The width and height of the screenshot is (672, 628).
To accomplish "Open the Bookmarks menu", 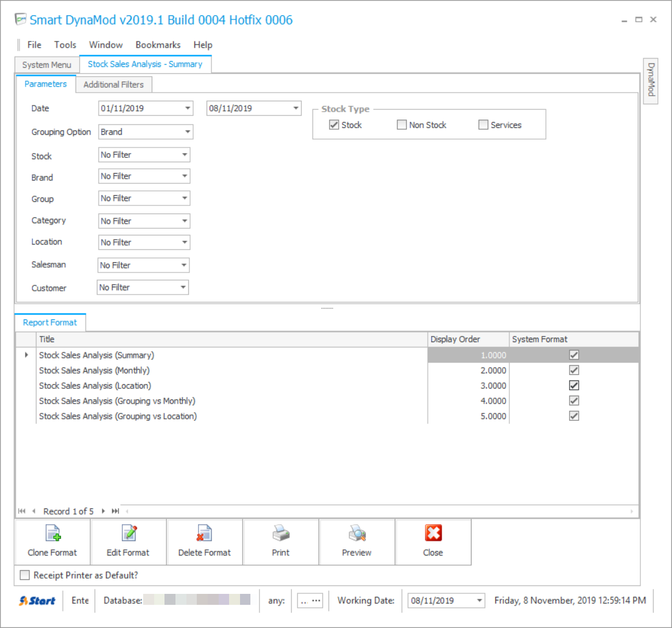I will coord(158,45).
